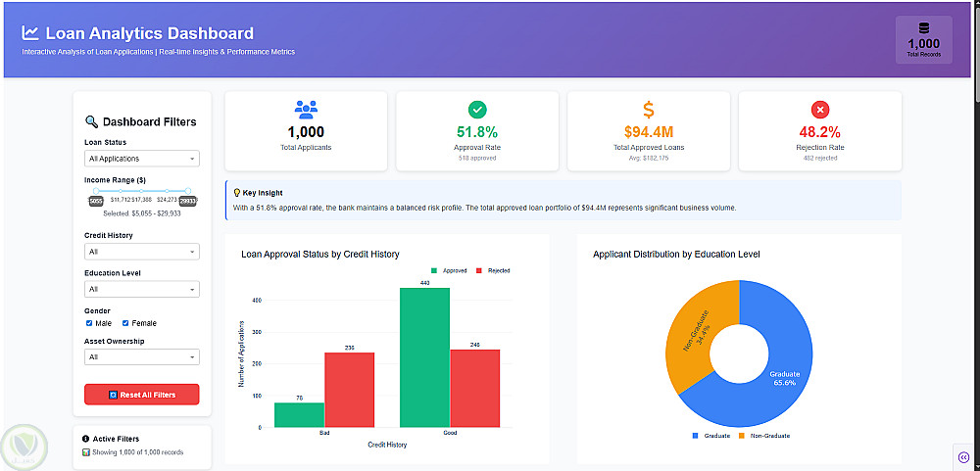This screenshot has height=471, width=980.
Task: Expand the Credit History dropdown
Action: (x=142, y=252)
